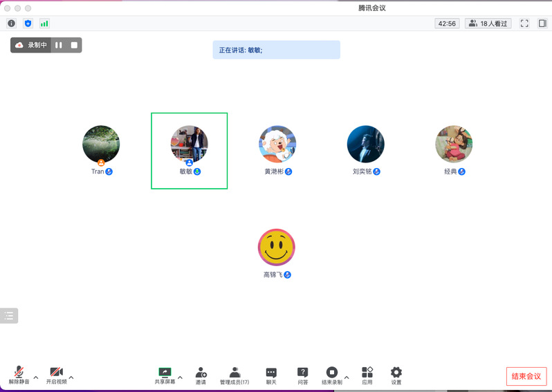Start screen sharing with 共享屏幕
The height and width of the screenshot is (392, 552).
pos(165,375)
